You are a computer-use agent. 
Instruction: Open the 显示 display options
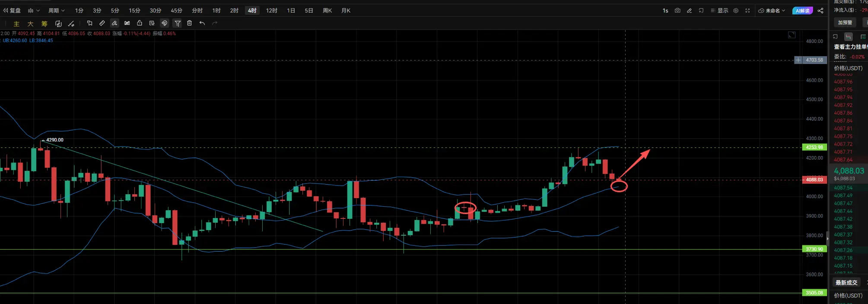[x=719, y=10]
